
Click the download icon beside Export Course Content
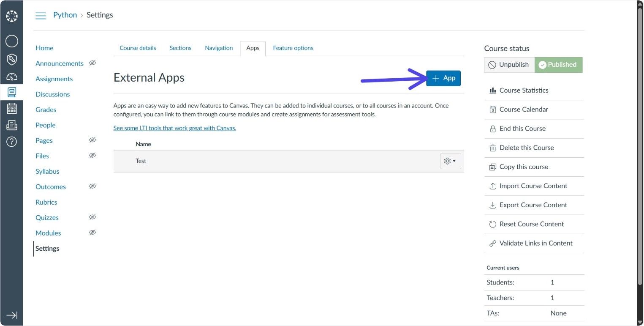click(492, 205)
